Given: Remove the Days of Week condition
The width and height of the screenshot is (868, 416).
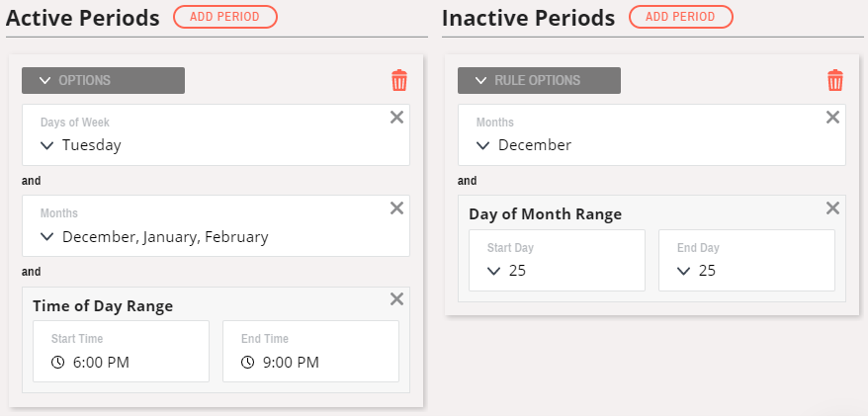Looking at the screenshot, I should coord(396,118).
